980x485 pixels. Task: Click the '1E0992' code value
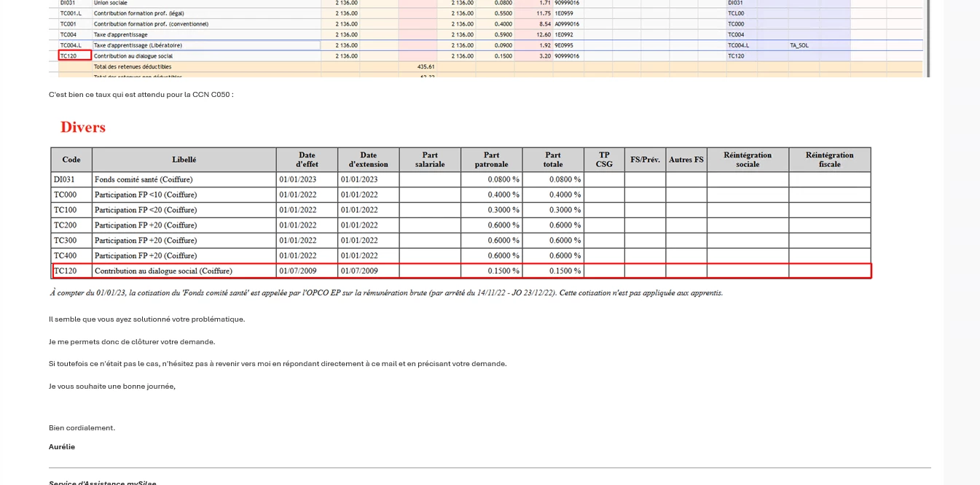coord(564,34)
